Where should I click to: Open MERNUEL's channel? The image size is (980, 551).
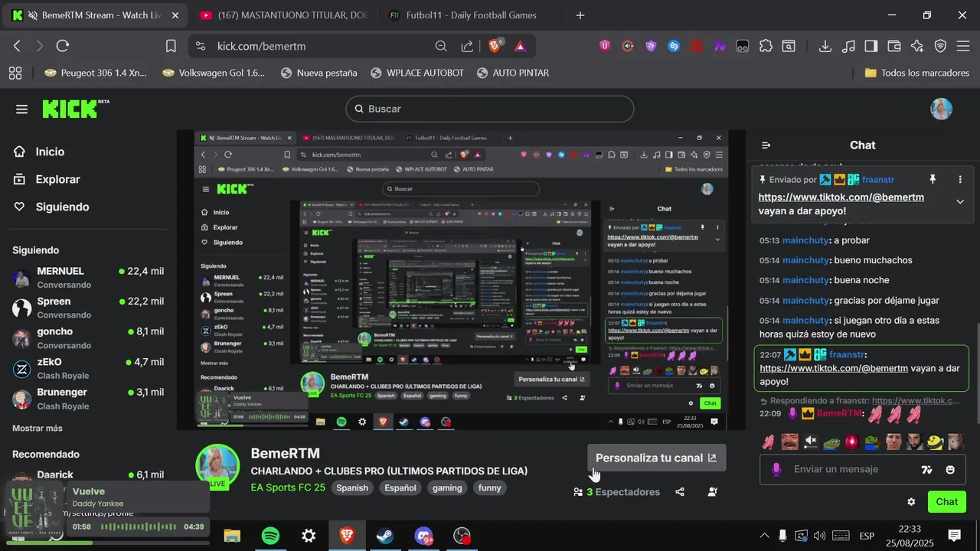[x=88, y=277]
